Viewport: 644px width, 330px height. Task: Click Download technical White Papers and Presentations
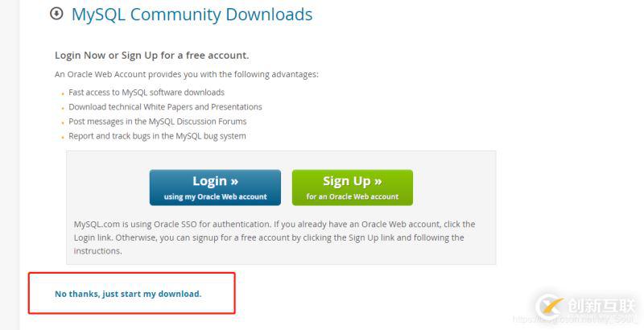coord(165,107)
